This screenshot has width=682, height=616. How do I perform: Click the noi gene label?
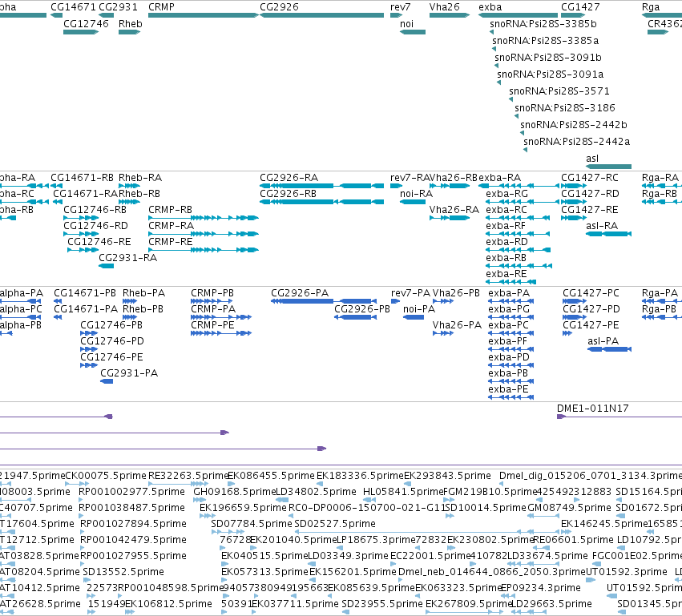pyautogui.click(x=406, y=24)
